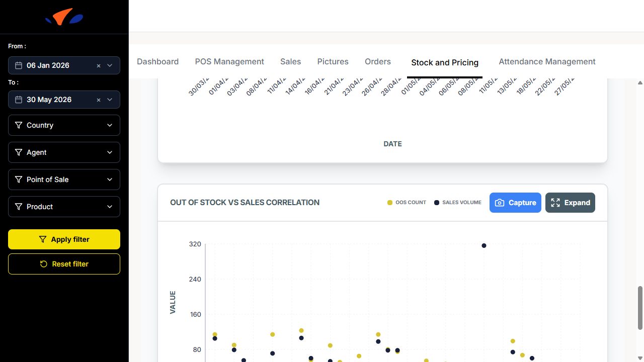
Task: Select the Stock and Pricing tab
Action: click(x=445, y=62)
